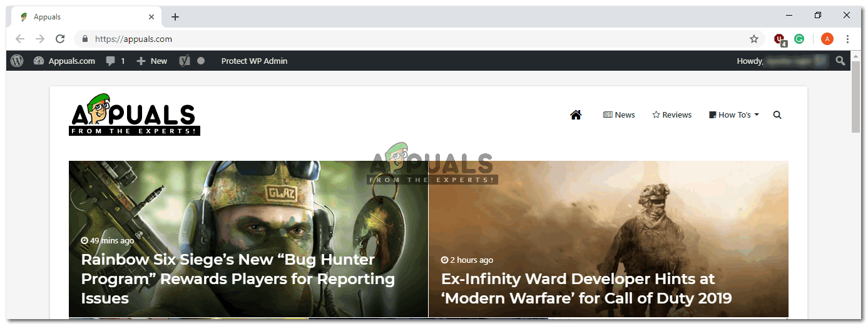Click the page vertical scrollbar thumb
The image size is (868, 326).
coord(856,97)
